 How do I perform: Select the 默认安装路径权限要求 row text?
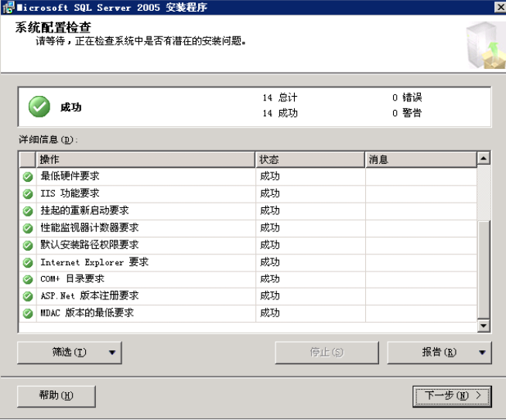[x=90, y=245]
